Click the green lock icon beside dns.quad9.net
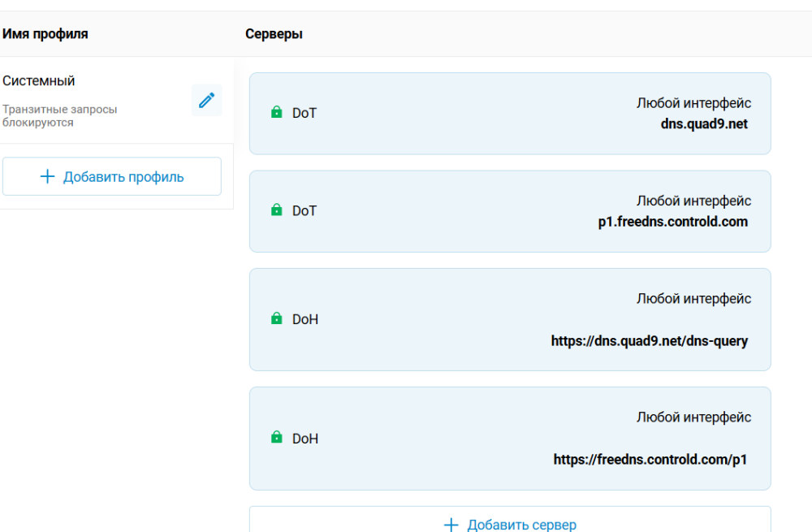This screenshot has height=532, width=812. pyautogui.click(x=276, y=113)
